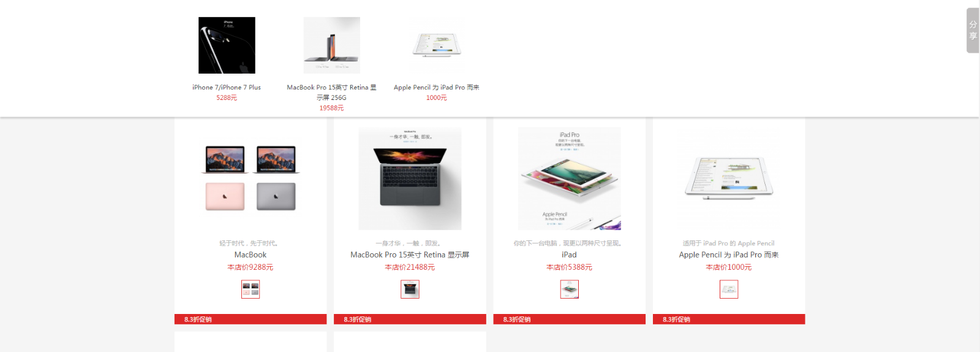980x352 pixels.
Task: Open the iPad Pro product picture
Action: [570, 178]
